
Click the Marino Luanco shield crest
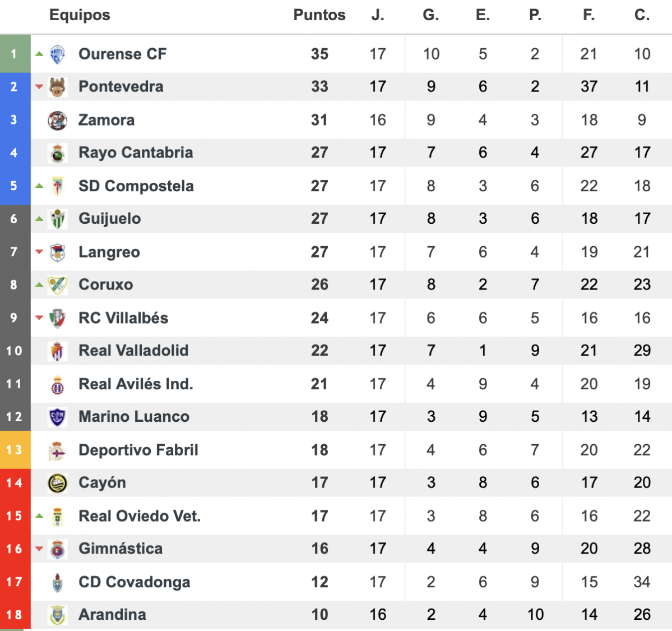[x=57, y=417]
